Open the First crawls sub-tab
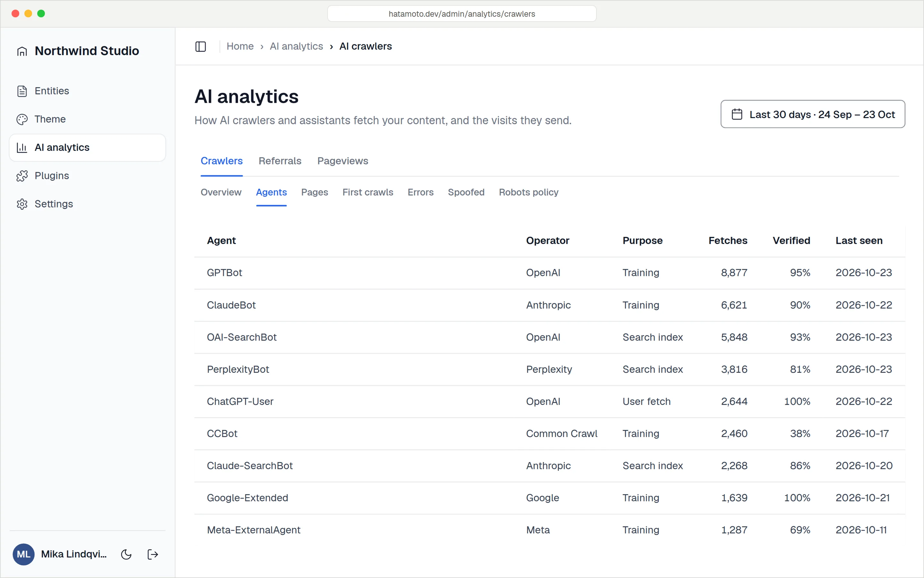 [x=368, y=192]
